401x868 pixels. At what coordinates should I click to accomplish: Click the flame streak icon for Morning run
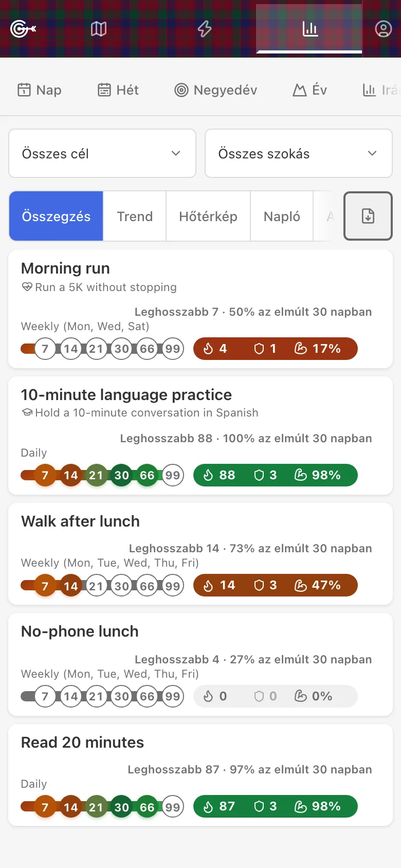[208, 349]
